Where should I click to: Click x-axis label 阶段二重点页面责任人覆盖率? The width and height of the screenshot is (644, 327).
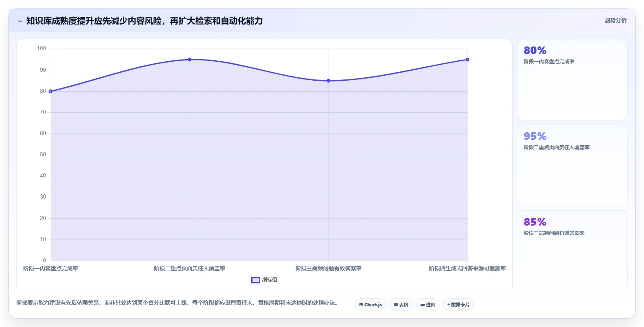(x=190, y=268)
